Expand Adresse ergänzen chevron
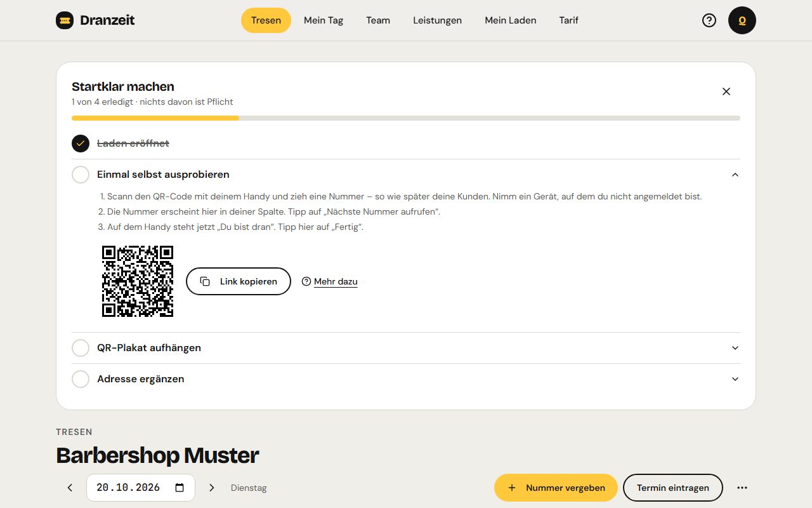This screenshot has width=812, height=508. (735, 379)
